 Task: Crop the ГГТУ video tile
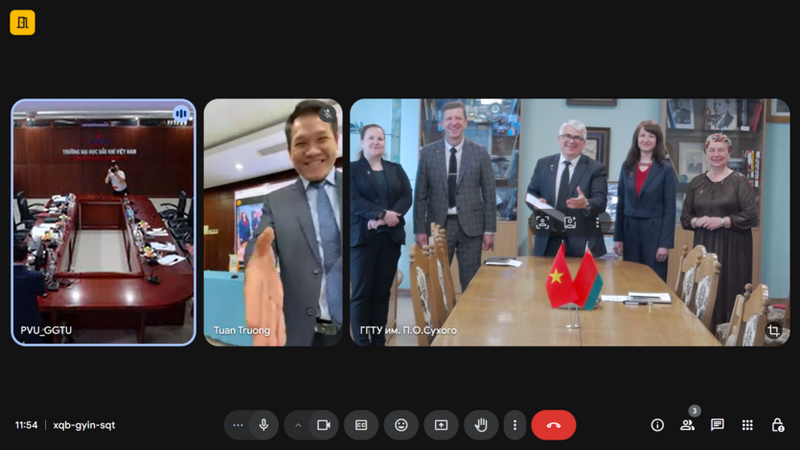pyautogui.click(x=773, y=331)
